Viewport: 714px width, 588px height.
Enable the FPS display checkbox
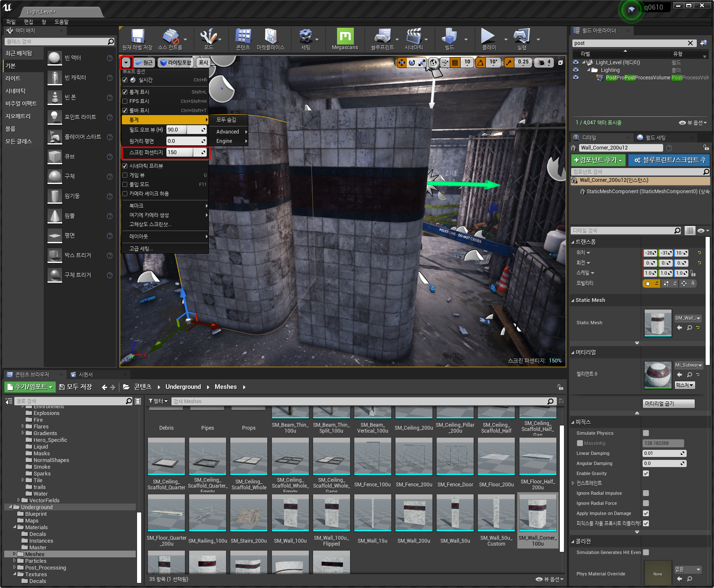[x=125, y=101]
